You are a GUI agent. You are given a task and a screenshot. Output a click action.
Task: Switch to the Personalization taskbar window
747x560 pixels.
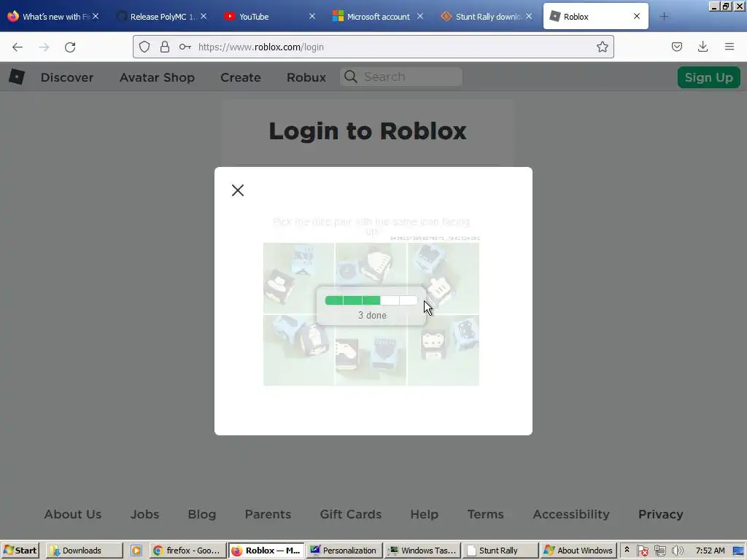[344, 551]
